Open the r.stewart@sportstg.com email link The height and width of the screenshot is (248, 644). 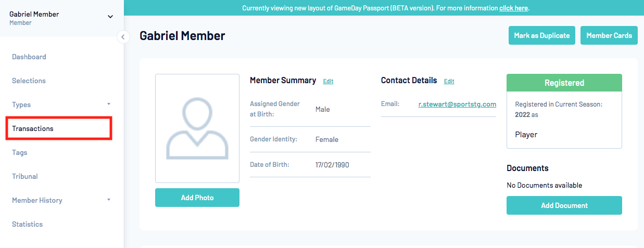coord(457,104)
